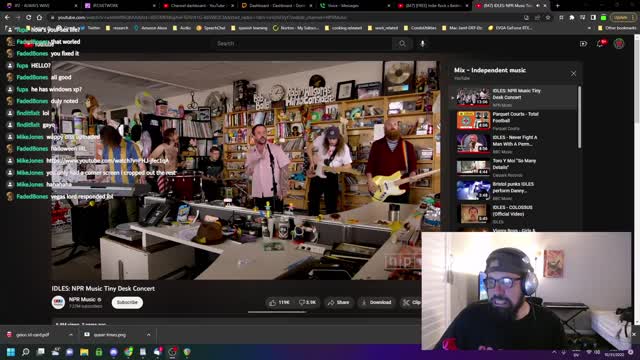Image resolution: width=640 pixels, height=360 pixels.
Task: Open the Other bookmarks folder
Action: [x=616, y=28]
